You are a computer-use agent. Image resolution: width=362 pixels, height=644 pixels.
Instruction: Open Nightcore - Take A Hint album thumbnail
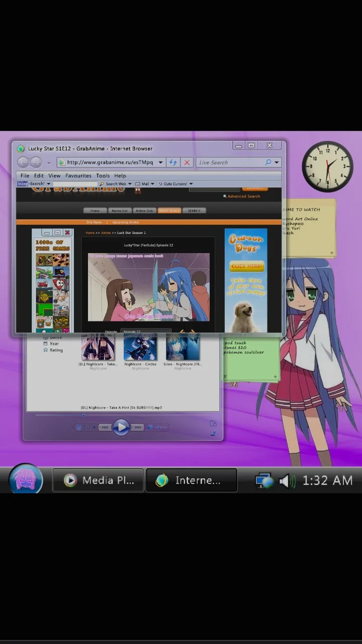coord(98,348)
